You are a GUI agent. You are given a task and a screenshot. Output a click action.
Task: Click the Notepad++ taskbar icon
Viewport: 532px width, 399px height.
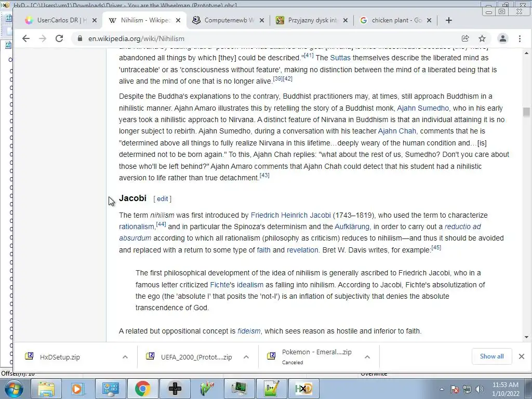tap(271, 389)
